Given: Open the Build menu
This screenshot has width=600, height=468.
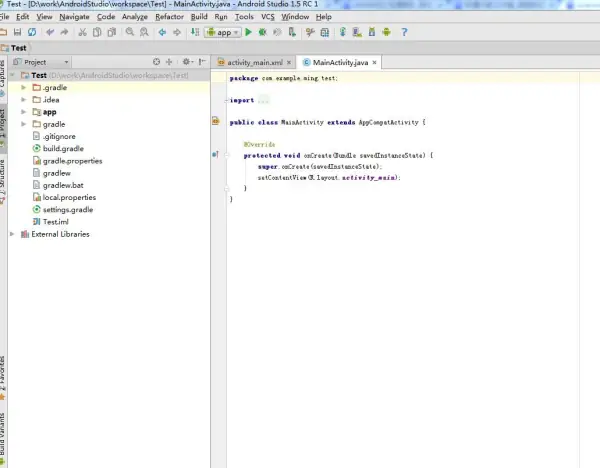Looking at the screenshot, I should coord(199,17).
